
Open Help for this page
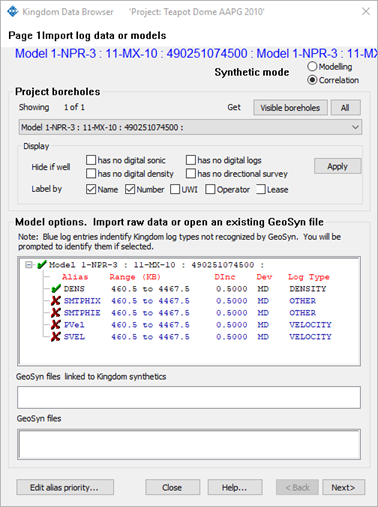tap(235, 487)
